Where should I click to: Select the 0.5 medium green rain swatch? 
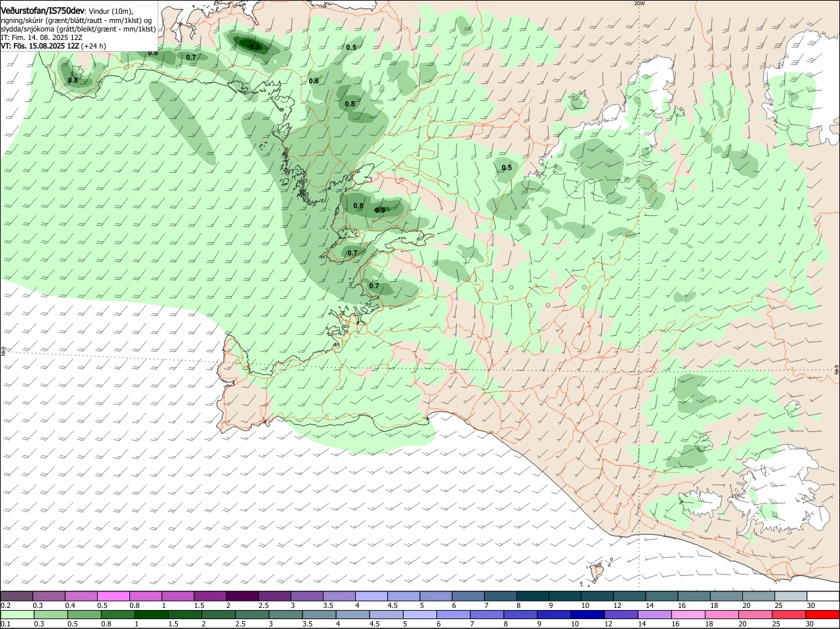tap(83, 615)
